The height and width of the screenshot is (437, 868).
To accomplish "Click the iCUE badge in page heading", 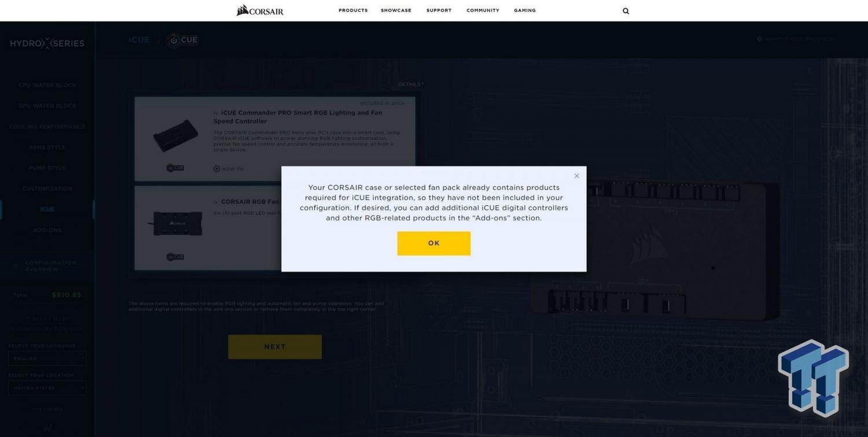I will pyautogui.click(x=182, y=40).
